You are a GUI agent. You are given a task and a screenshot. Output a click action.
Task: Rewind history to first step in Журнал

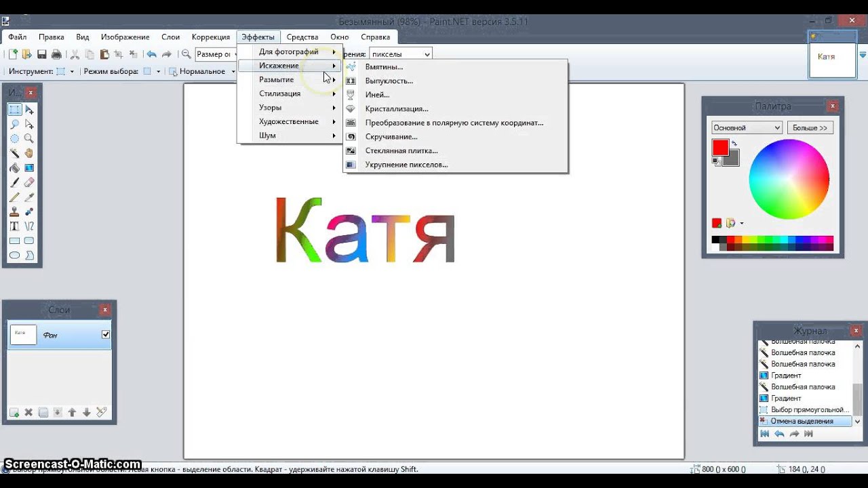[764, 434]
